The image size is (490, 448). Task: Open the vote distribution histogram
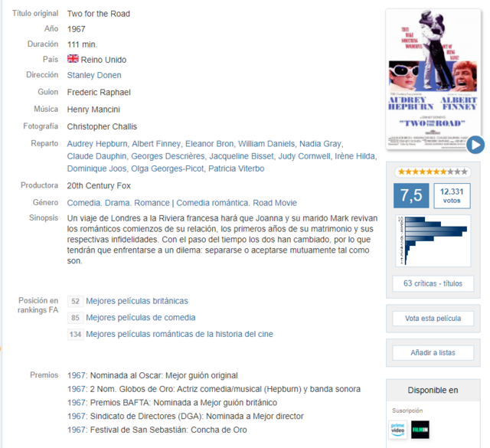(433, 240)
